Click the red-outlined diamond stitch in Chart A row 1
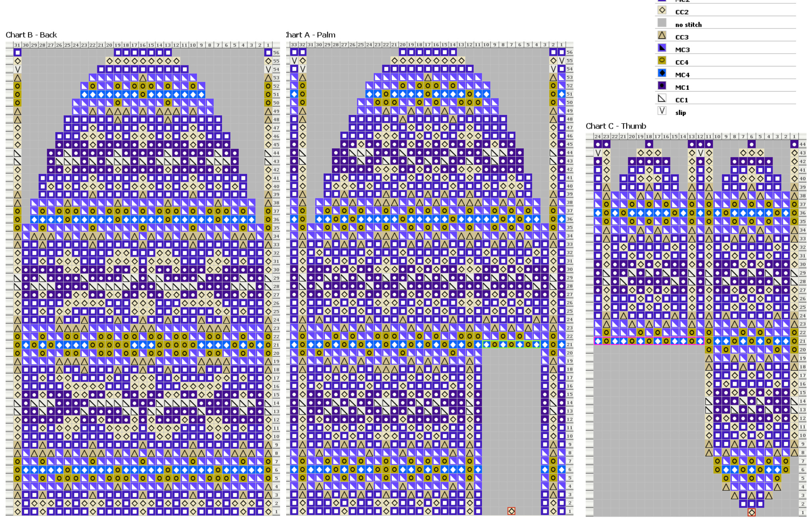Viewport: 812px width, 523px height. [x=511, y=511]
